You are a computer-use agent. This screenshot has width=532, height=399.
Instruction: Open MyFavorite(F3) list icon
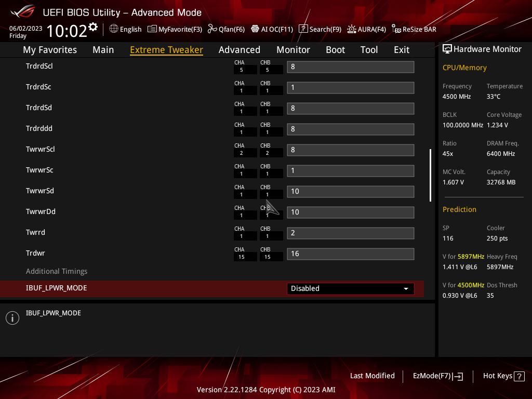pyautogui.click(x=152, y=29)
